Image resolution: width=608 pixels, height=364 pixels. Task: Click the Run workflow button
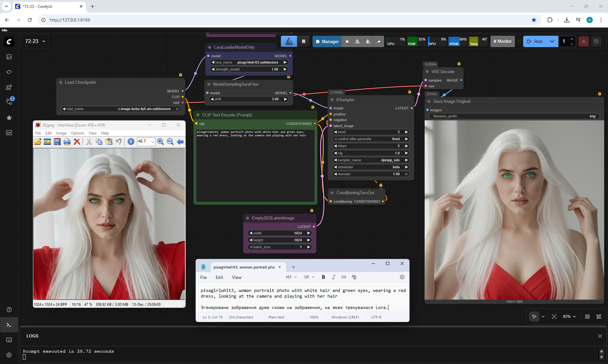point(535,41)
